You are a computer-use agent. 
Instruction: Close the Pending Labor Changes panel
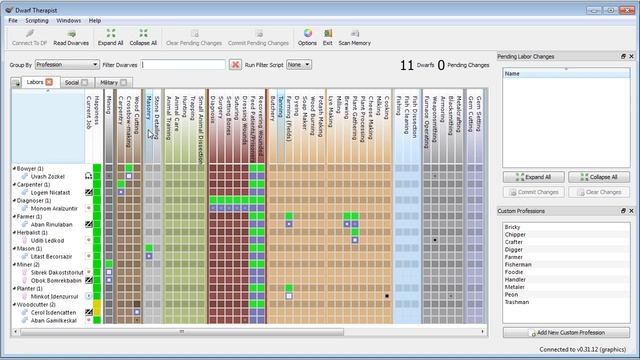pyautogui.click(x=631, y=56)
